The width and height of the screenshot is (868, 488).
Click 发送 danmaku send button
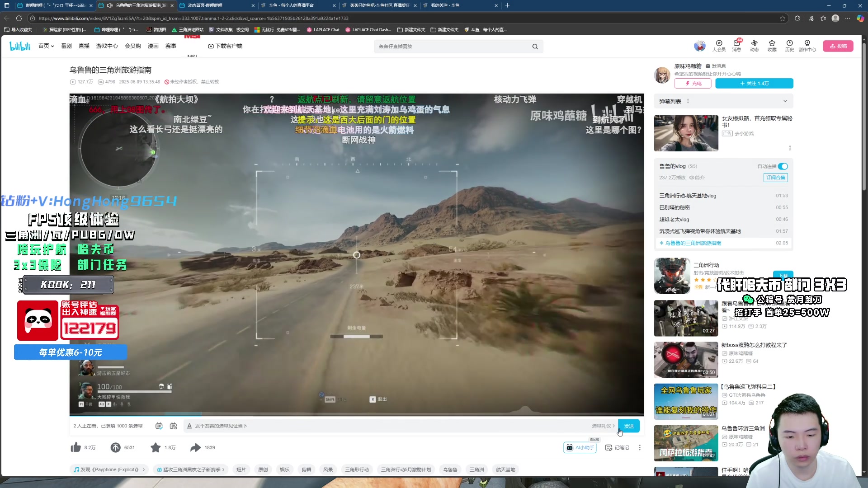coord(629,426)
